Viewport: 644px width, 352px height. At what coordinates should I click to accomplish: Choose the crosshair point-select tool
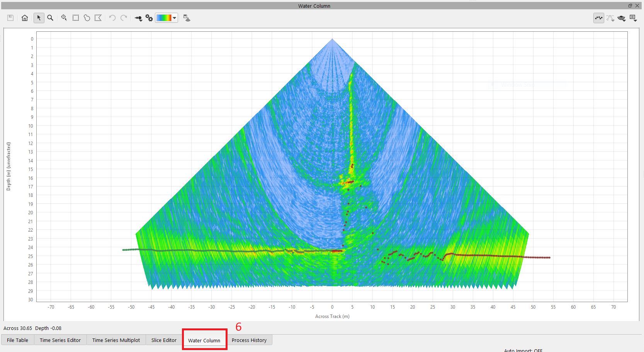pos(64,18)
